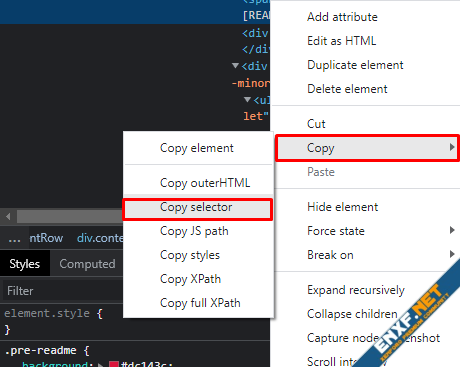Choose Copy JS path

[194, 231]
